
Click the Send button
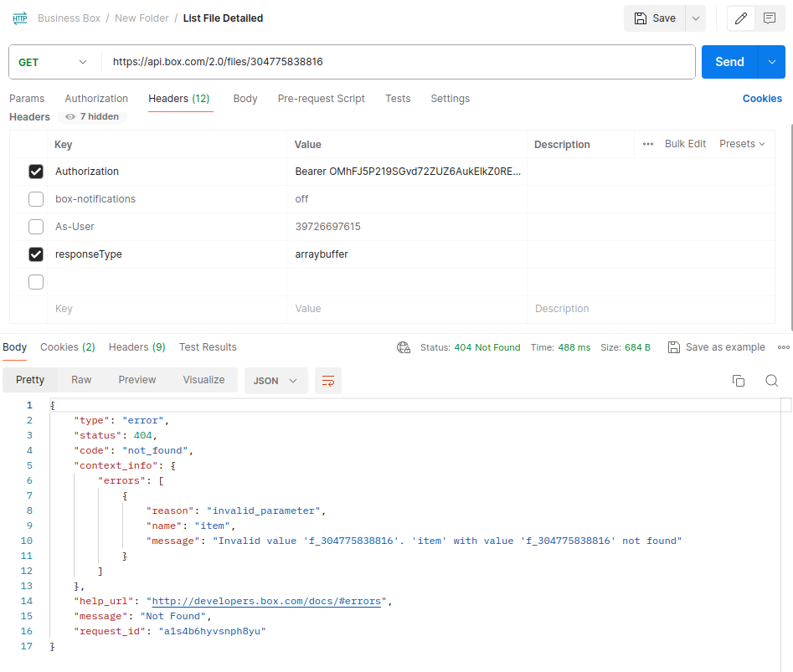point(730,62)
